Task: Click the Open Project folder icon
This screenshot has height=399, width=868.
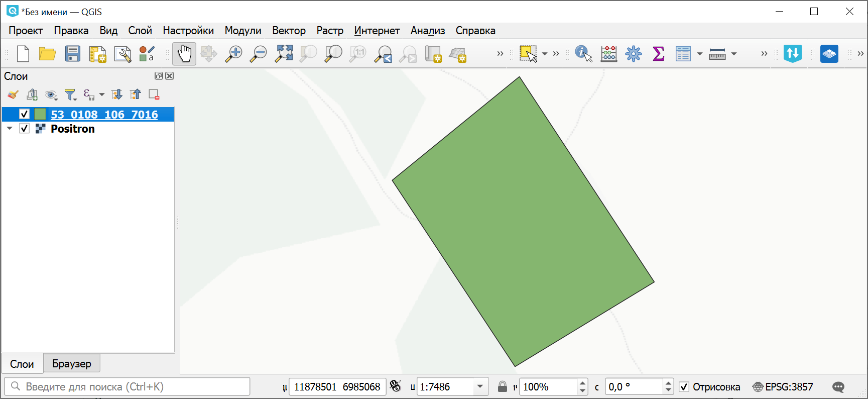Action: (x=48, y=54)
